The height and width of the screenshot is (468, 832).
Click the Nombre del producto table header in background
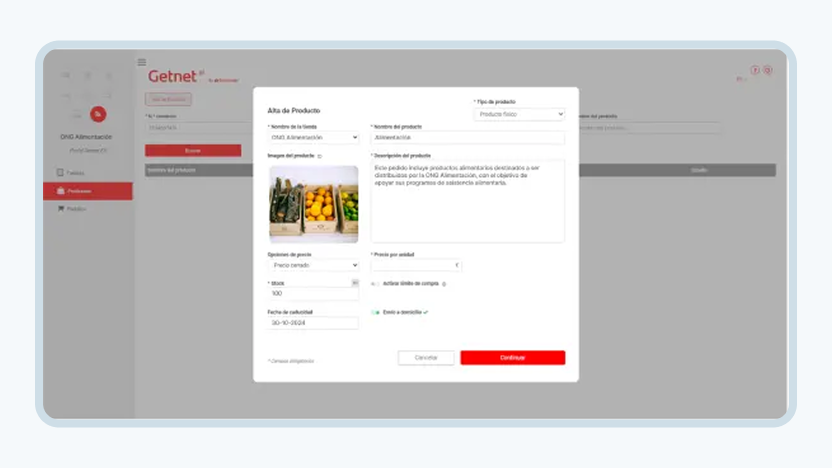pyautogui.click(x=171, y=170)
